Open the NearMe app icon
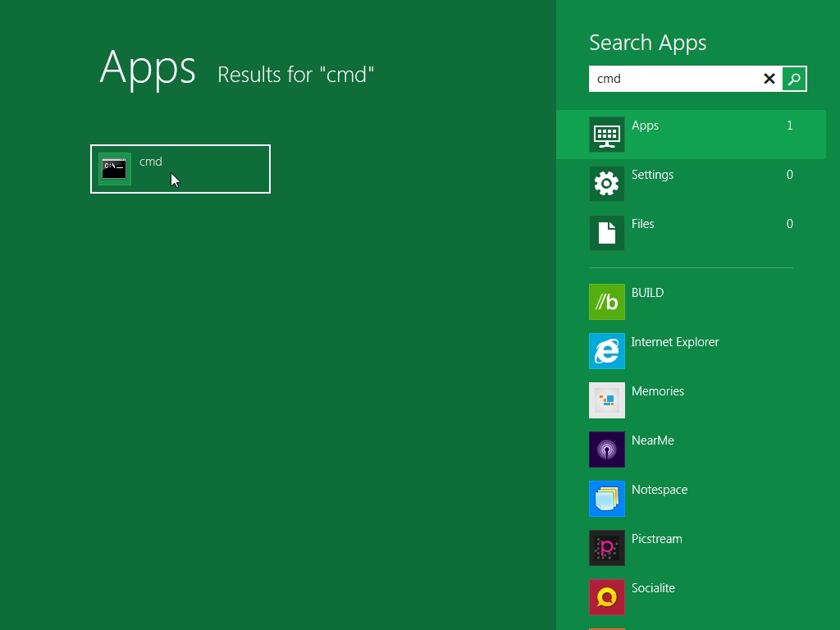 click(607, 450)
